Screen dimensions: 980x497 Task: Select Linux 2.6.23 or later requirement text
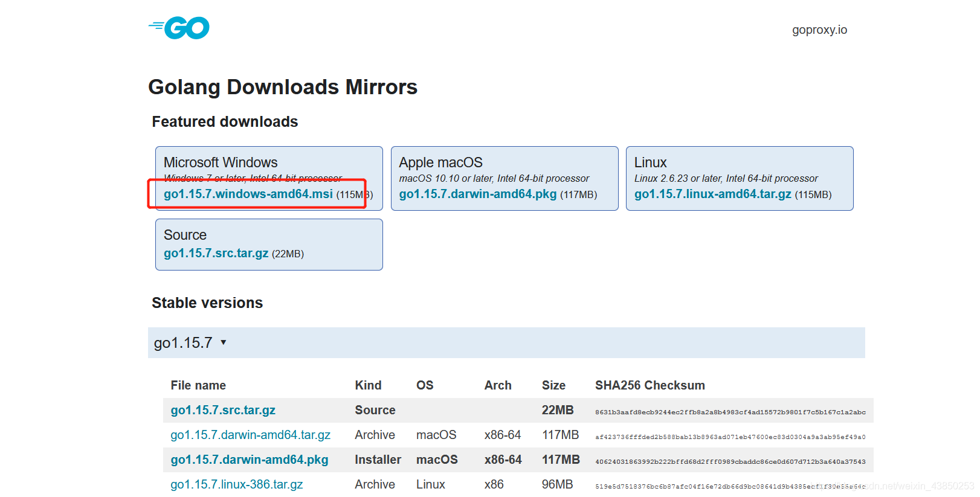[x=726, y=178]
